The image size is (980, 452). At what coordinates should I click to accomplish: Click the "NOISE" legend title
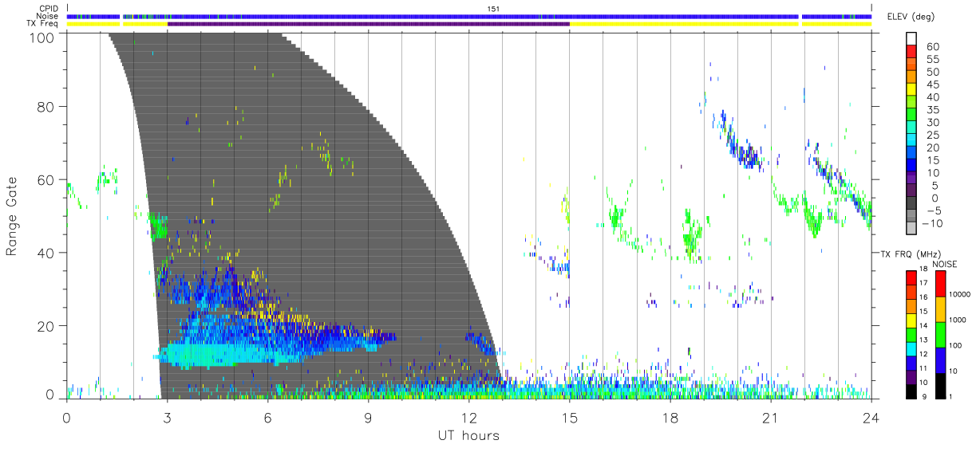946,264
